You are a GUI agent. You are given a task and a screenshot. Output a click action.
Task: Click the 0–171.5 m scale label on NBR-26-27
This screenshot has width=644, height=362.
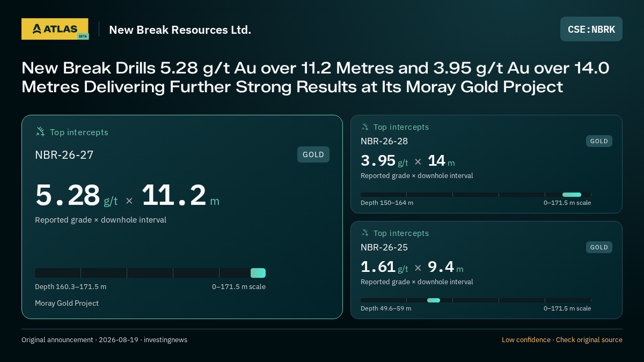(x=239, y=287)
